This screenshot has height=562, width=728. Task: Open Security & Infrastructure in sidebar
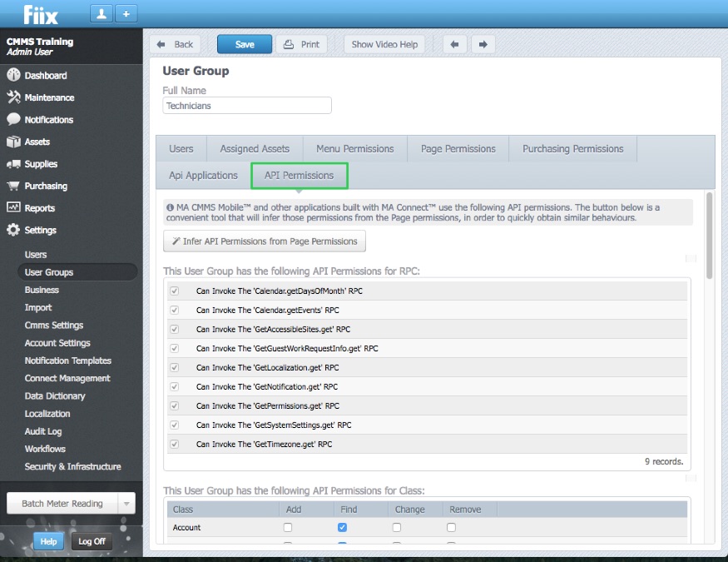73,466
